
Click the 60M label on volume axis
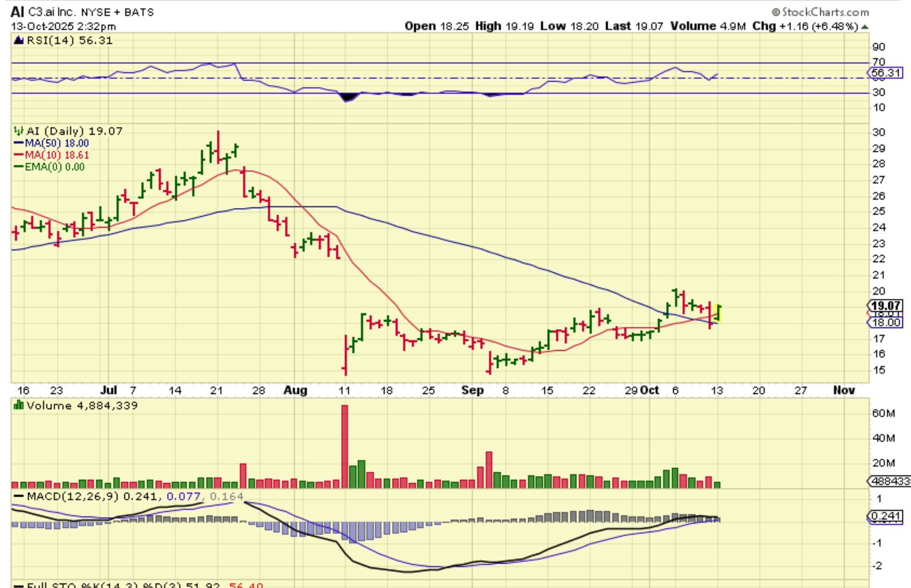coord(883,413)
